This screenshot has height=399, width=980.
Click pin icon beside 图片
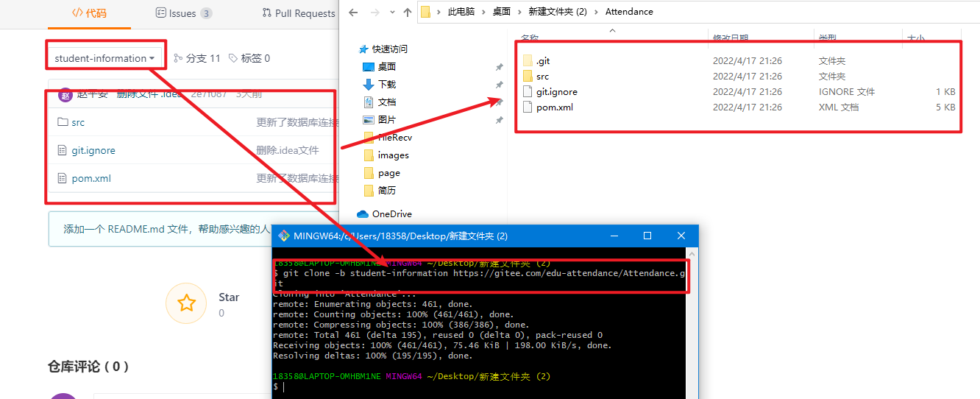[x=500, y=120]
